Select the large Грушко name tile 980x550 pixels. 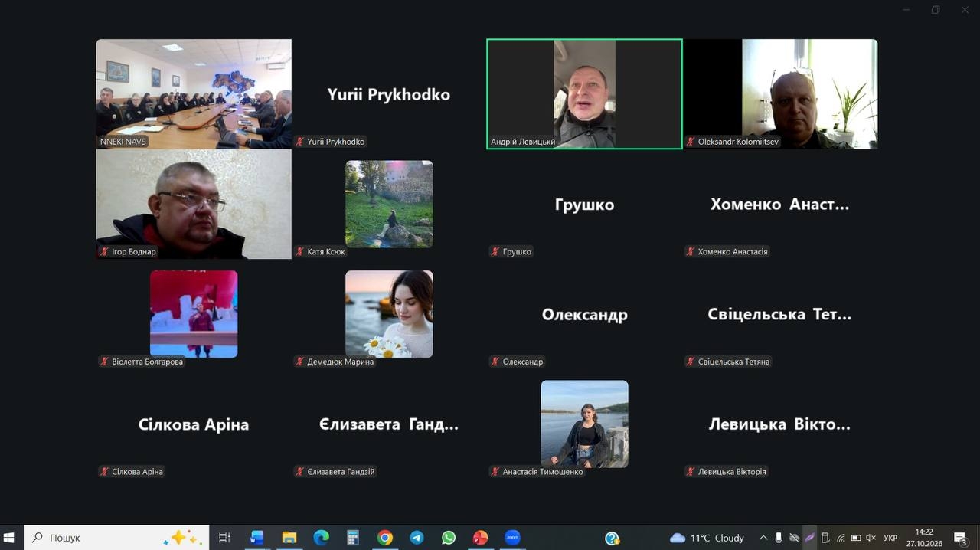584,205
